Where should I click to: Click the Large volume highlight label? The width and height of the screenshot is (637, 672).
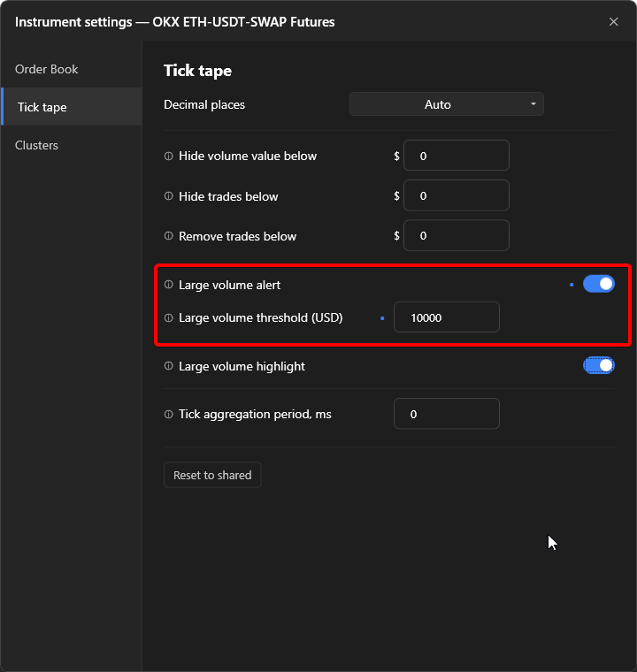(x=242, y=366)
